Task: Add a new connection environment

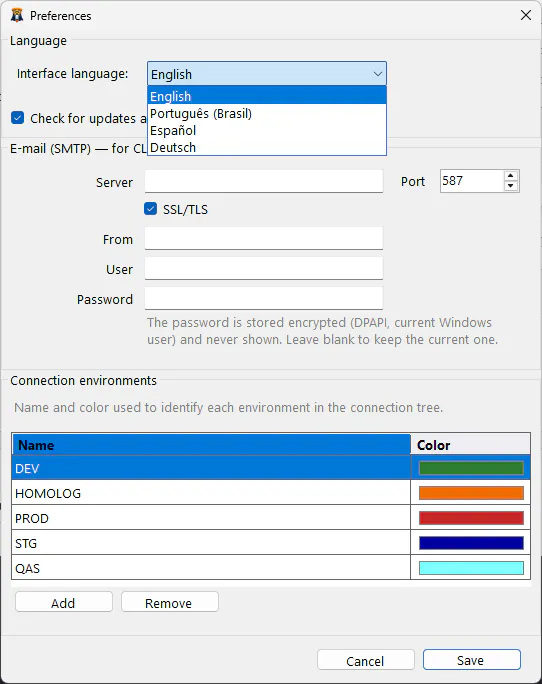Action: pos(64,602)
